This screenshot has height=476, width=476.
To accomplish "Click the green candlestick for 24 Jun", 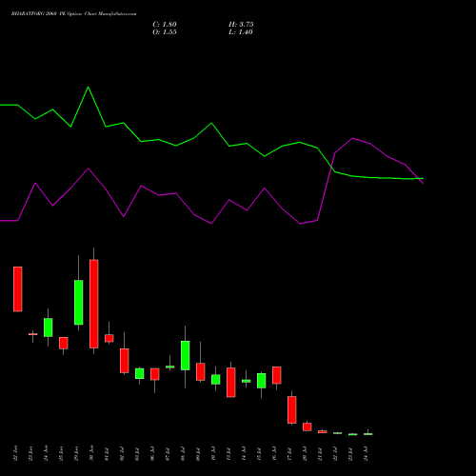I will tap(49, 327).
